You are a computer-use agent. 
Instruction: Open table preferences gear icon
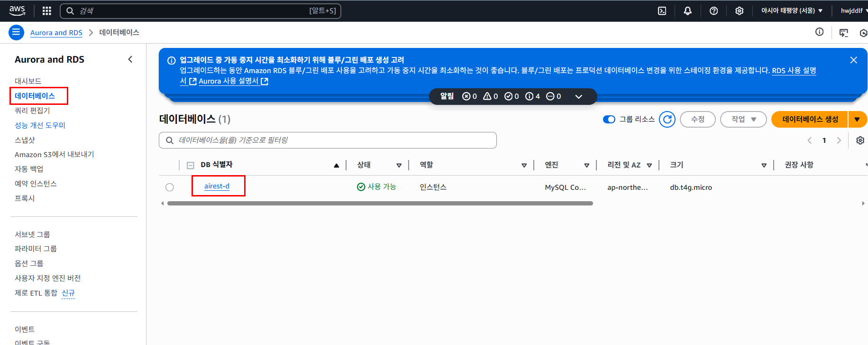coord(860,140)
